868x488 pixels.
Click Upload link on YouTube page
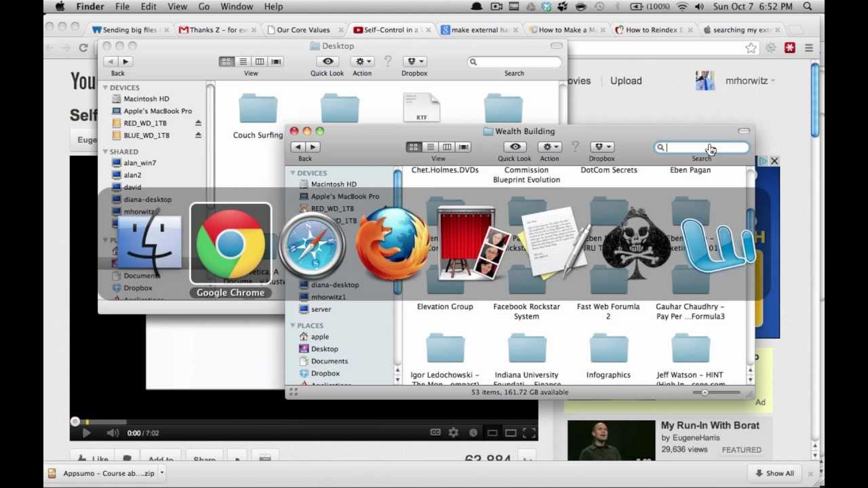tap(626, 81)
